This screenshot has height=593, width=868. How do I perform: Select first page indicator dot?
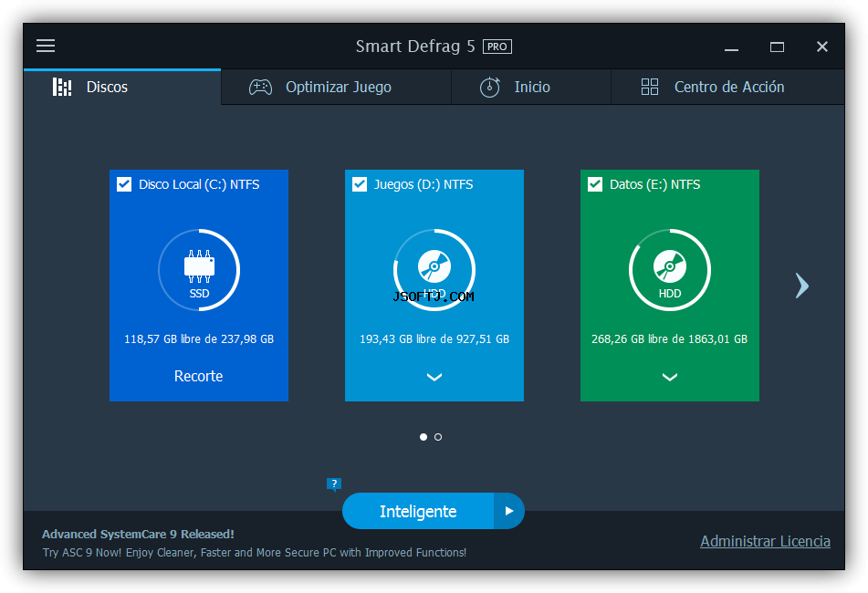(424, 437)
